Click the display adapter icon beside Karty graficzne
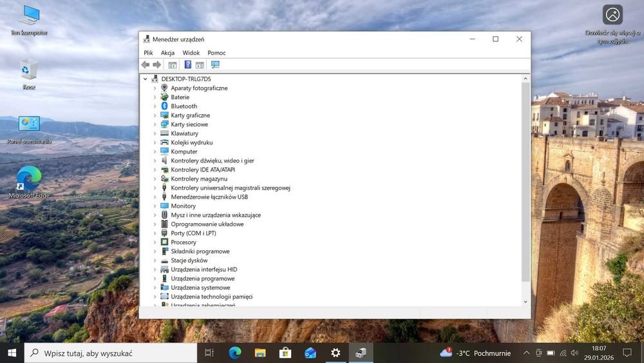Screen dimensions: 644x363 pos(164,115)
